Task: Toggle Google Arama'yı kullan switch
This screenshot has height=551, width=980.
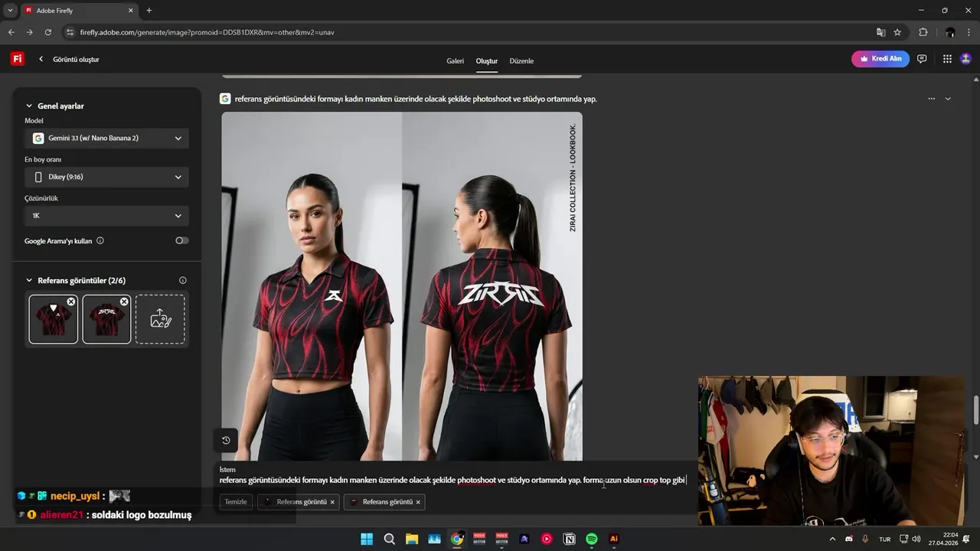Action: click(181, 240)
